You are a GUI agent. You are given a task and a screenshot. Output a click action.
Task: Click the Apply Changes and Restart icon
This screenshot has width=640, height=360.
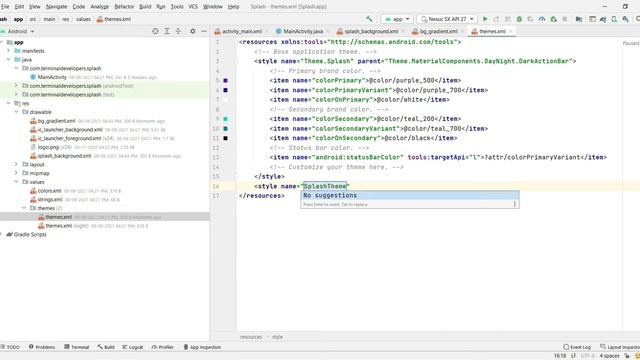tap(496, 19)
